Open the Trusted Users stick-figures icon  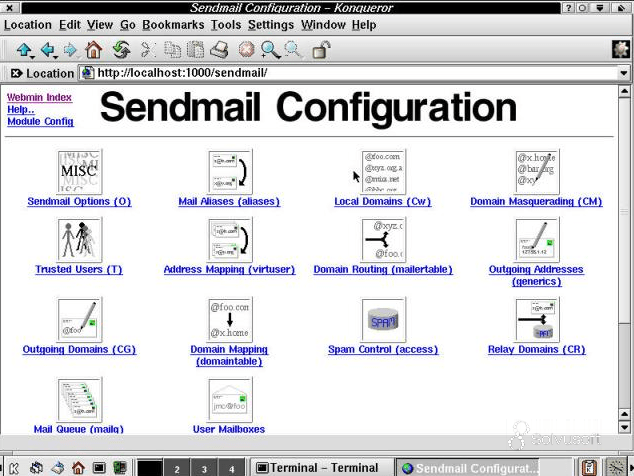[80, 239]
